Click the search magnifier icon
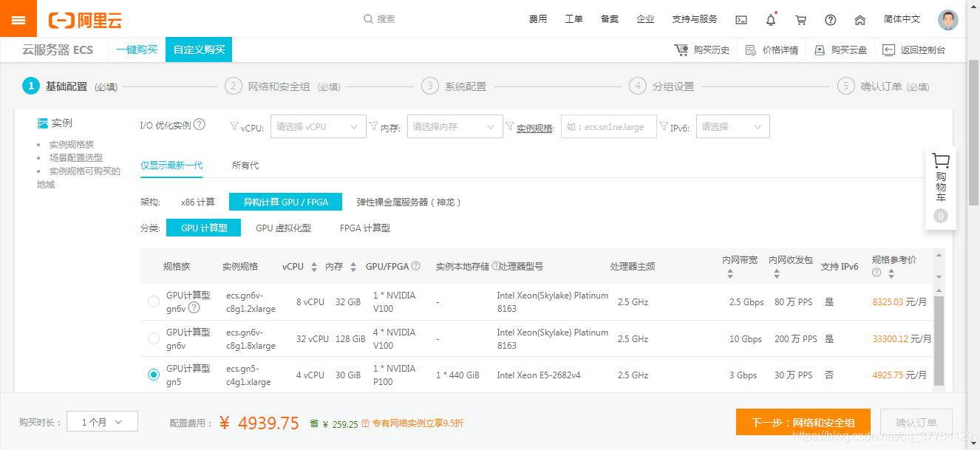980x450 pixels. 368,19
